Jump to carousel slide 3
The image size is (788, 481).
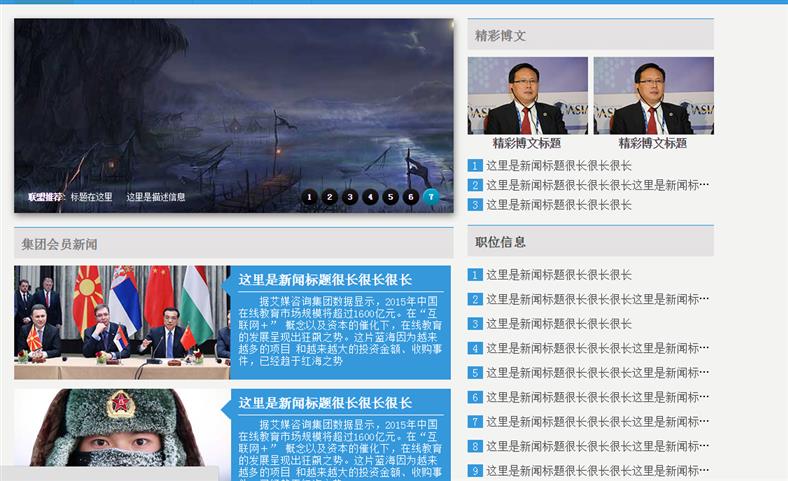click(x=350, y=197)
